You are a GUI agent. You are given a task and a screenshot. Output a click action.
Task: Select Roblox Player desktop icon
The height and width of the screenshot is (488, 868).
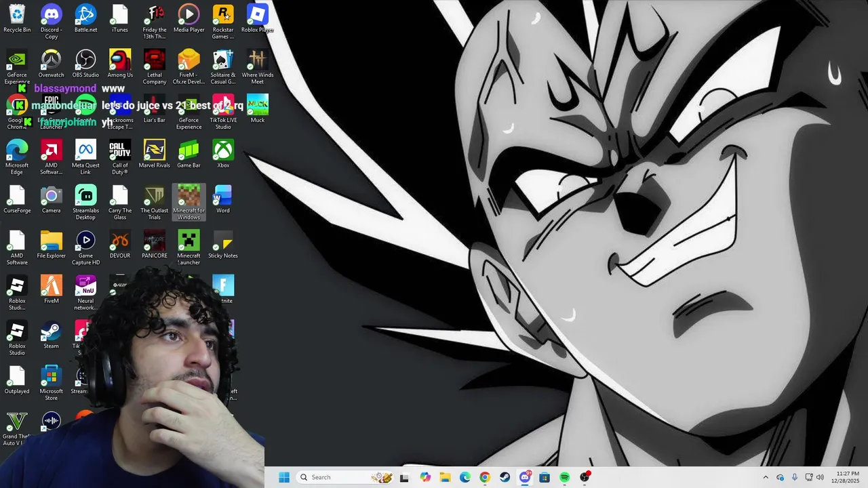pos(257,19)
